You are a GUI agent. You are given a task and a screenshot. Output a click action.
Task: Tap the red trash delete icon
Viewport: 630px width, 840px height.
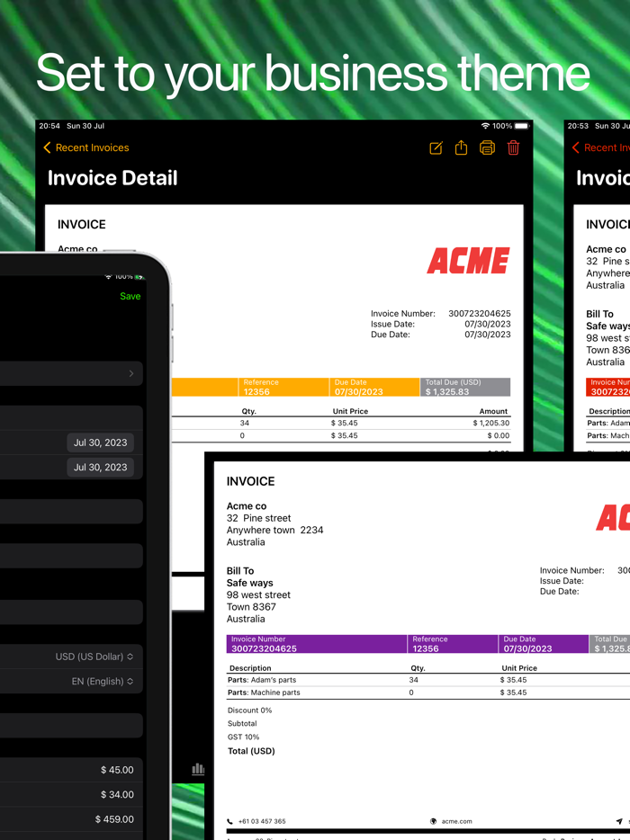click(x=513, y=147)
